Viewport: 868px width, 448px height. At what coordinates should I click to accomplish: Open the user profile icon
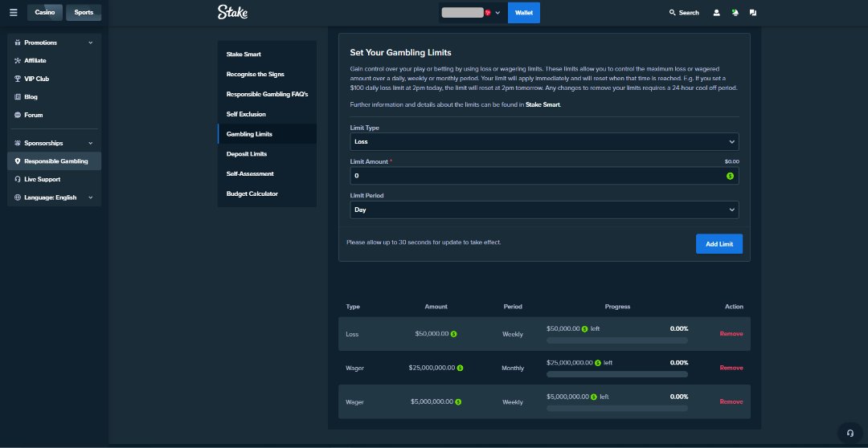click(716, 12)
